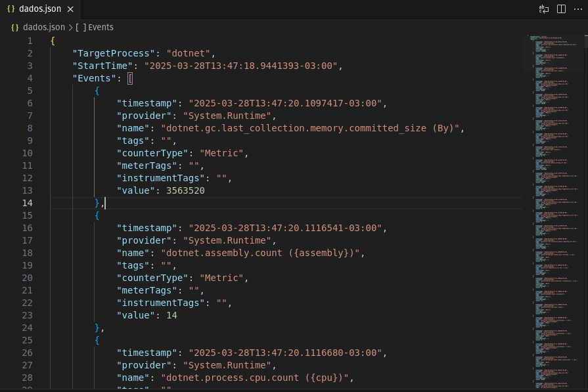Image resolution: width=588 pixels, height=392 pixels.
Task: Click the timestamp value ending 20.1116680-03:00
Action: point(285,353)
